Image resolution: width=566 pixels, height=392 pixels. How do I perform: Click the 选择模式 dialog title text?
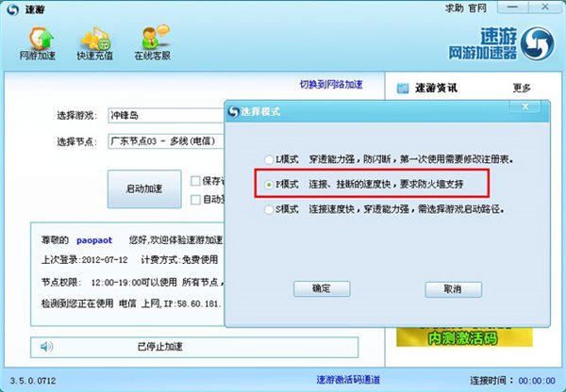pyautogui.click(x=260, y=112)
